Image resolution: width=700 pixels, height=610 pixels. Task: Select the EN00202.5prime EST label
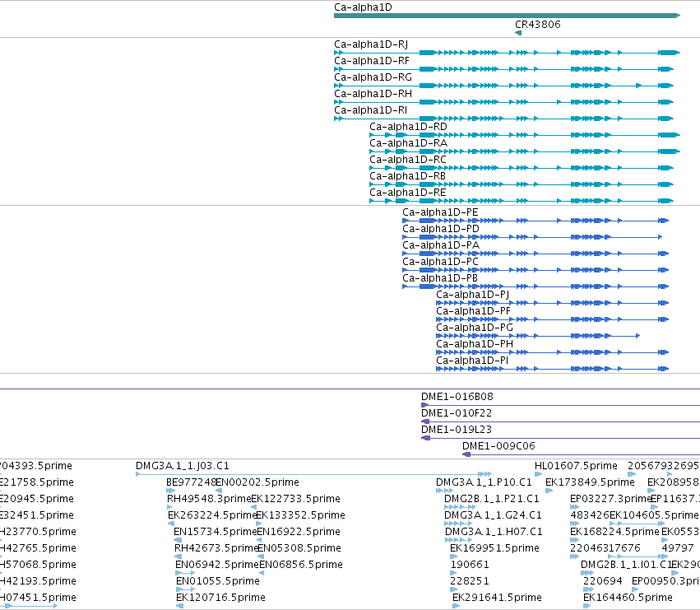[x=257, y=482]
